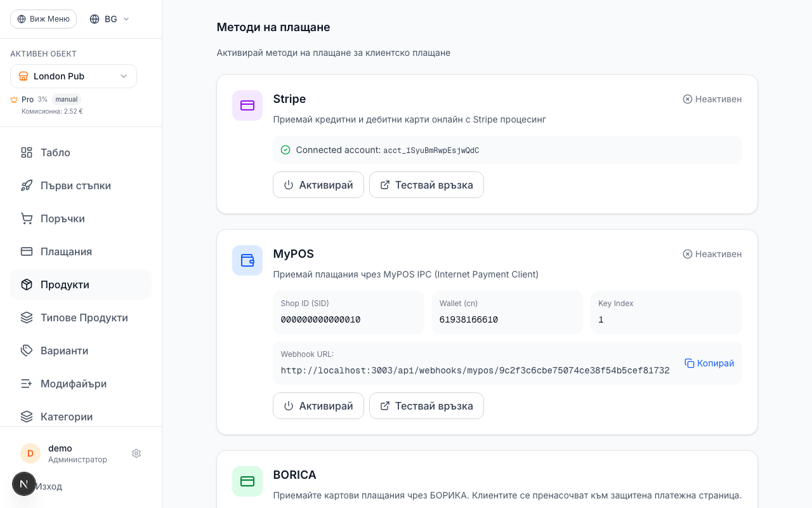Open the London Pub object selector
The image size is (812, 508).
[73, 76]
